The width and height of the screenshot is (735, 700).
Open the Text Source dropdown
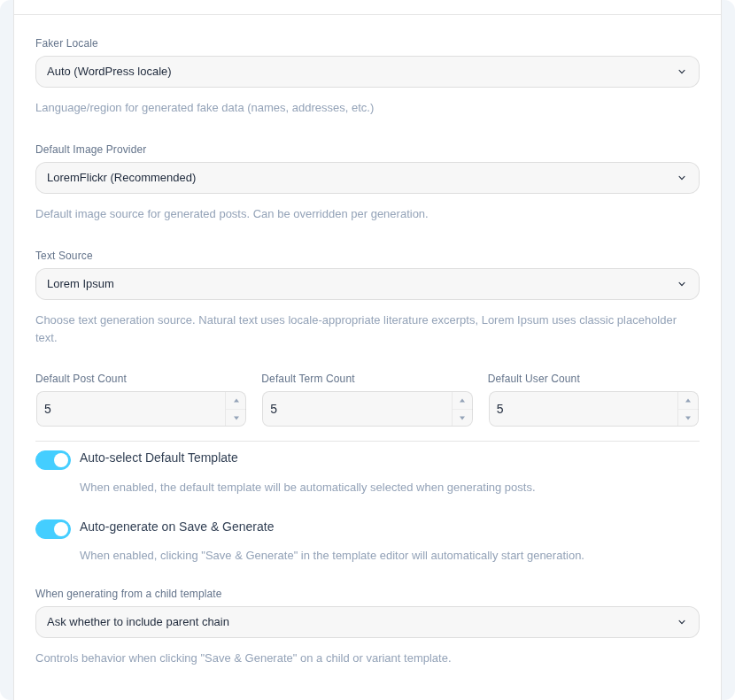(x=367, y=284)
